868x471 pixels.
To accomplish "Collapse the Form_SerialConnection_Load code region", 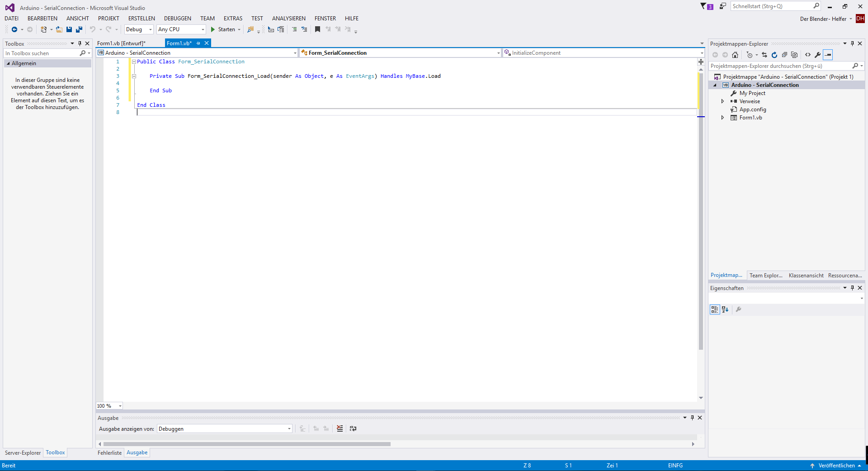I will [134, 76].
